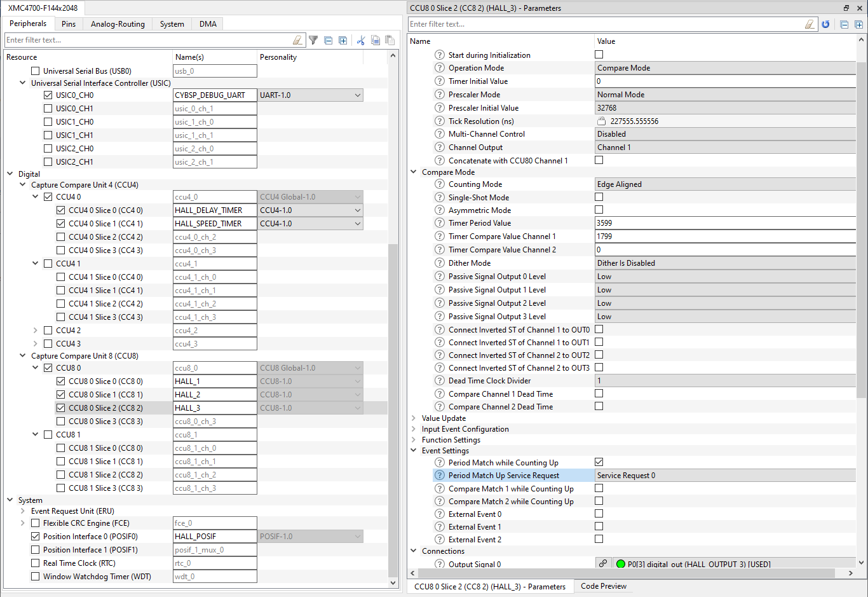Open help for Start during Initialization
The width and height of the screenshot is (868, 597).
[440, 55]
